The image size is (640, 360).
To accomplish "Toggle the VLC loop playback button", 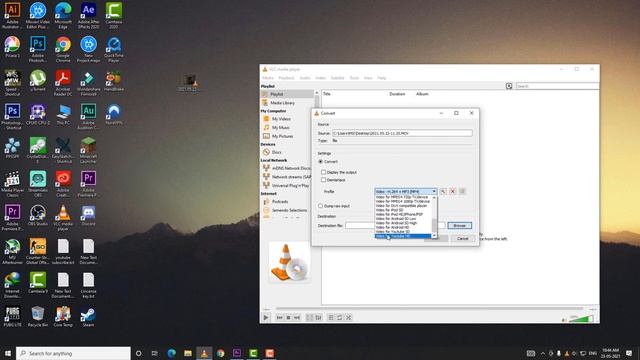I will pyautogui.click(x=340, y=317).
